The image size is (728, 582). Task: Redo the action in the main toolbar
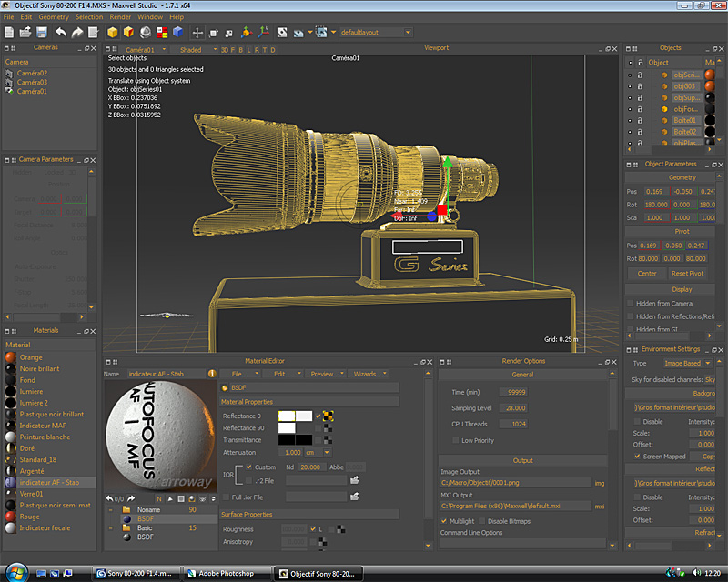click(x=77, y=32)
